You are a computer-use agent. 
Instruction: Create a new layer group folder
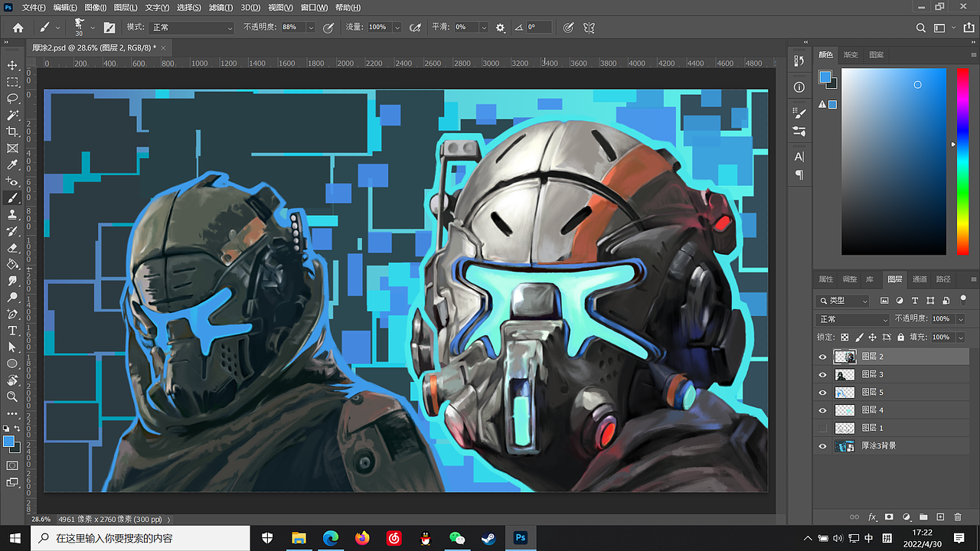pyautogui.click(x=923, y=517)
